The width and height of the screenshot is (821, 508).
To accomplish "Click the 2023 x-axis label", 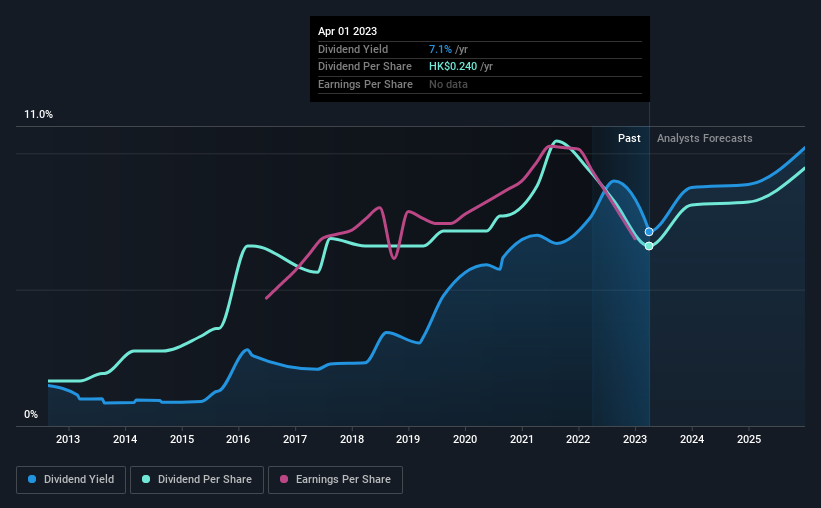I will [x=635, y=439].
